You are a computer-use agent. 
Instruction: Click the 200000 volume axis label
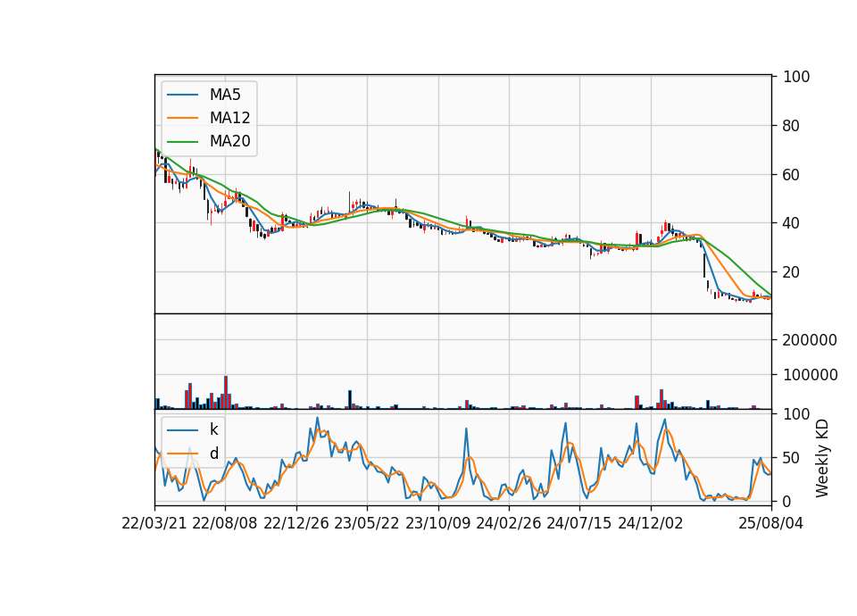(x=810, y=340)
